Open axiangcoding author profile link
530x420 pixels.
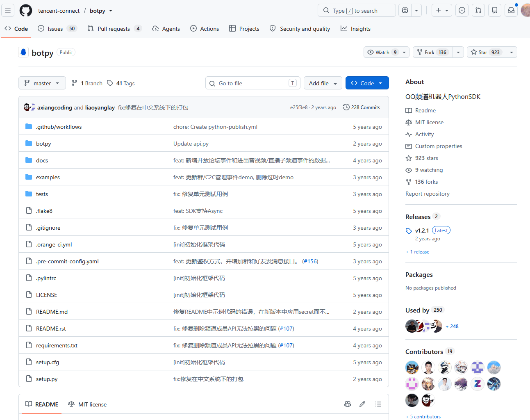click(55, 107)
